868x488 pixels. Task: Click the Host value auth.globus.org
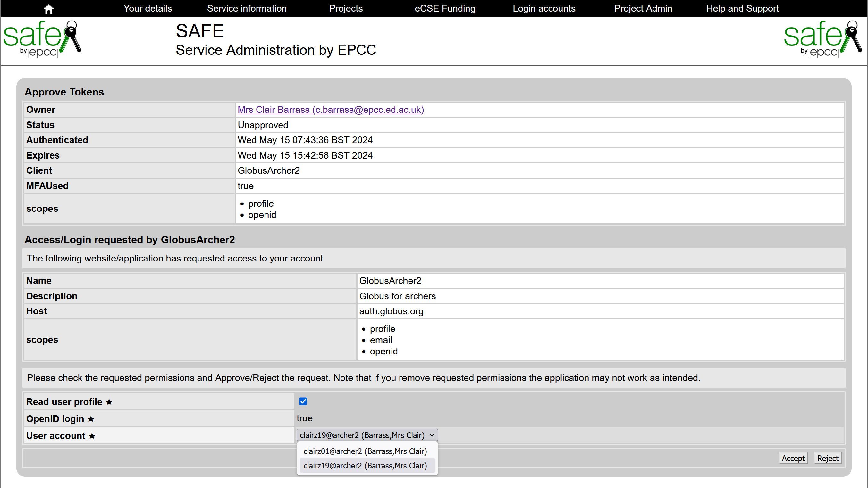click(x=391, y=311)
